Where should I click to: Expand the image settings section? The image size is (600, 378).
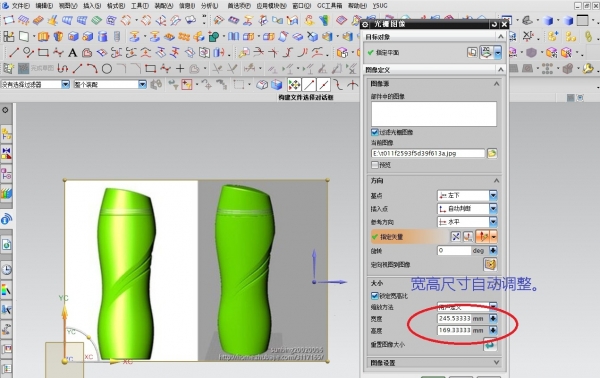click(496, 362)
